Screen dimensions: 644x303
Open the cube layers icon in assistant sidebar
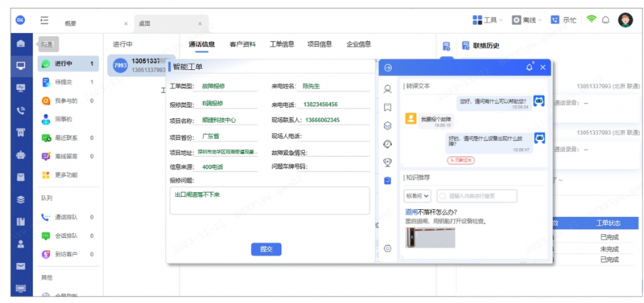387,125
